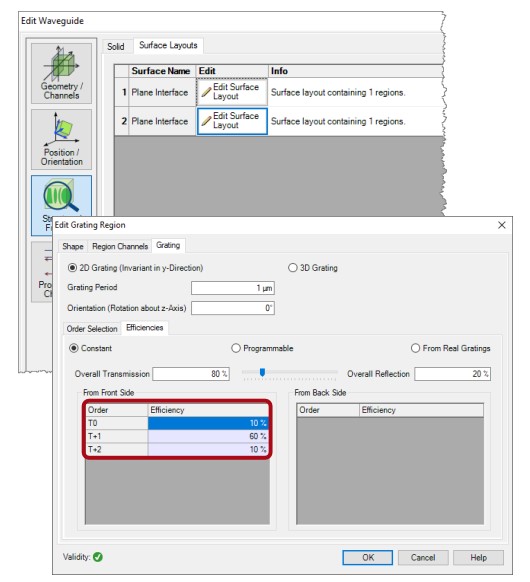This screenshot has width=530, height=582.
Task: Switch to the Shape tab
Action: [73, 246]
